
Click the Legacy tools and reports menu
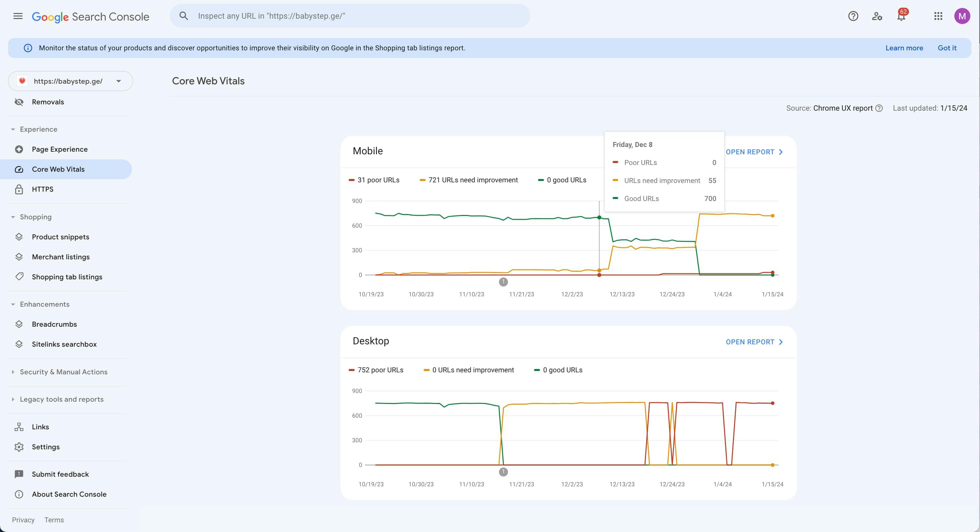(x=62, y=399)
